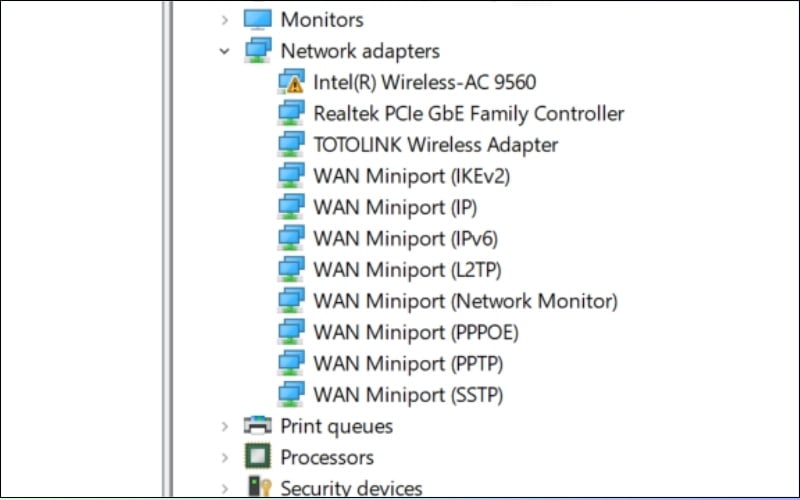Expand the Processors category
Image resolution: width=800 pixels, height=500 pixels.
pos(225,457)
